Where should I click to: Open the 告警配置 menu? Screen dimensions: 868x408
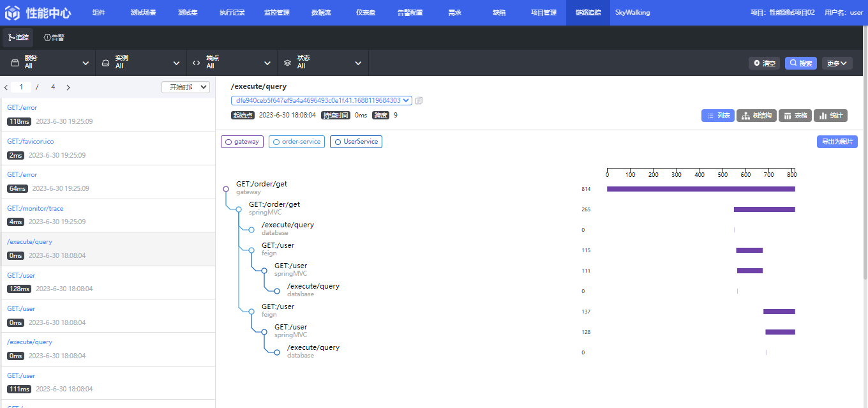[x=410, y=13]
